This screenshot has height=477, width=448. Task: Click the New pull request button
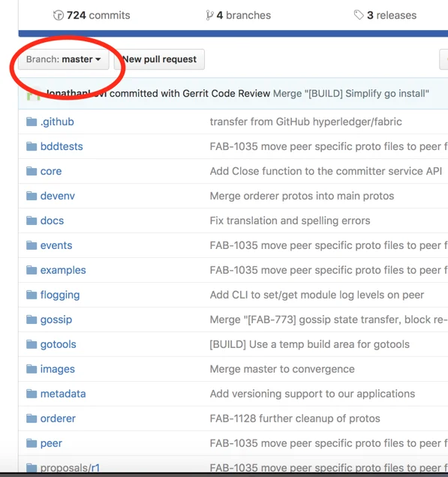(159, 59)
